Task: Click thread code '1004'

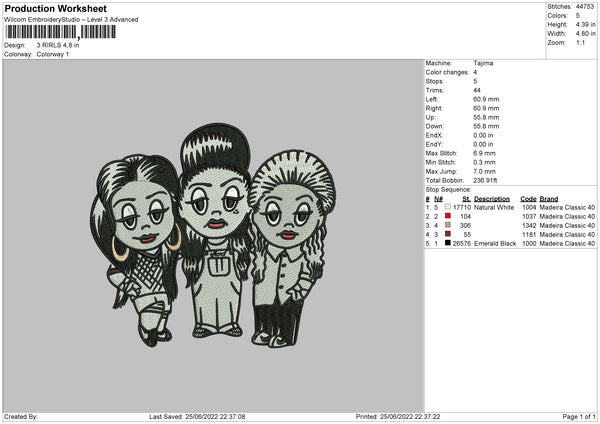Action: (x=529, y=207)
